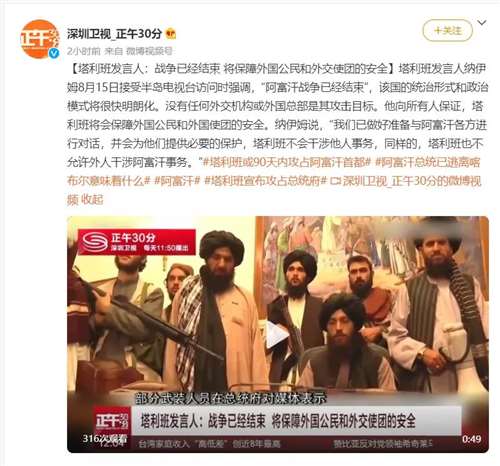This screenshot has width=500, height=466.
Task: Click the 2小时前 post timestamp
Action: click(x=83, y=51)
